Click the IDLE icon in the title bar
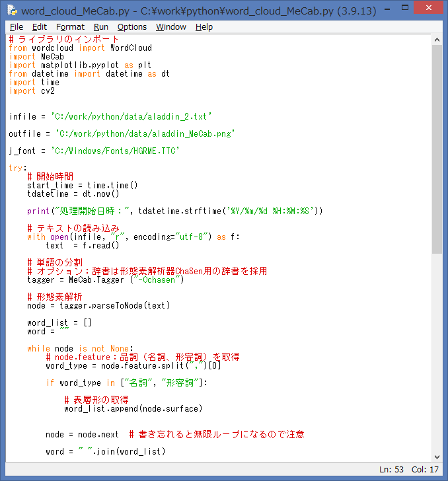 [x=11, y=11]
